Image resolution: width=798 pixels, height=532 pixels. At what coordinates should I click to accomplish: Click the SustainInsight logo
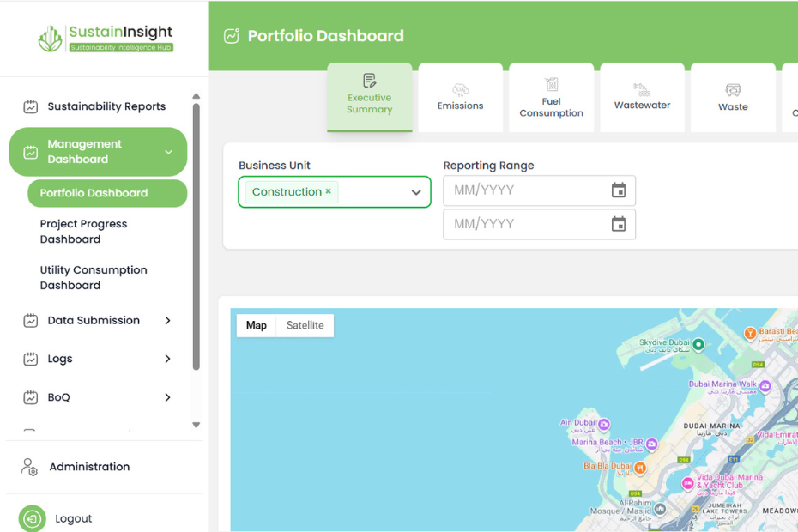pos(106,38)
